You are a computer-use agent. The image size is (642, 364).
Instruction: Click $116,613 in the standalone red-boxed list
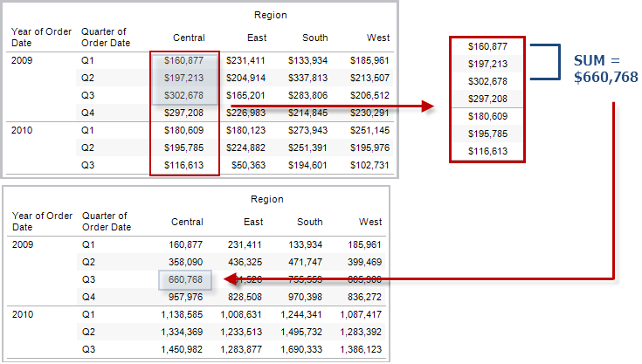pyautogui.click(x=487, y=151)
